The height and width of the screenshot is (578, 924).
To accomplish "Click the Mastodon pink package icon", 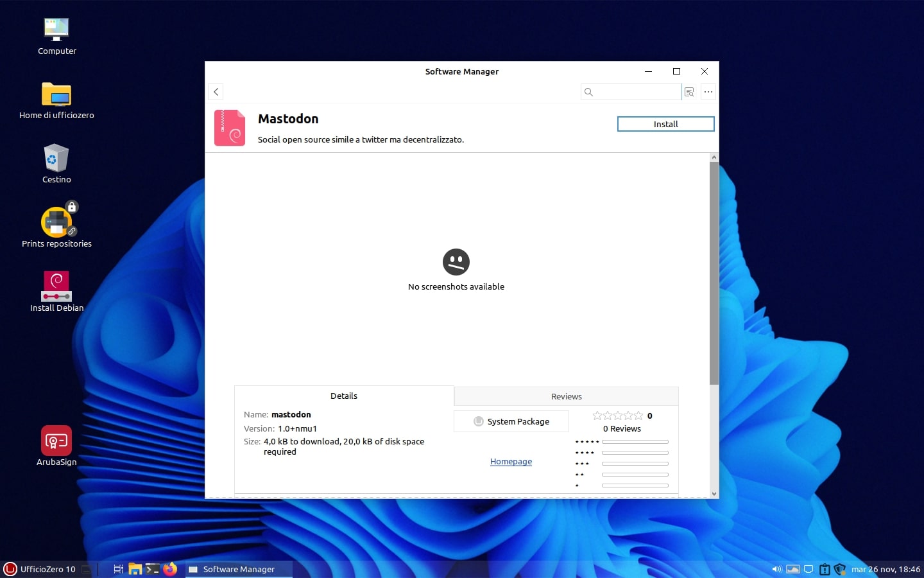I will (x=230, y=128).
